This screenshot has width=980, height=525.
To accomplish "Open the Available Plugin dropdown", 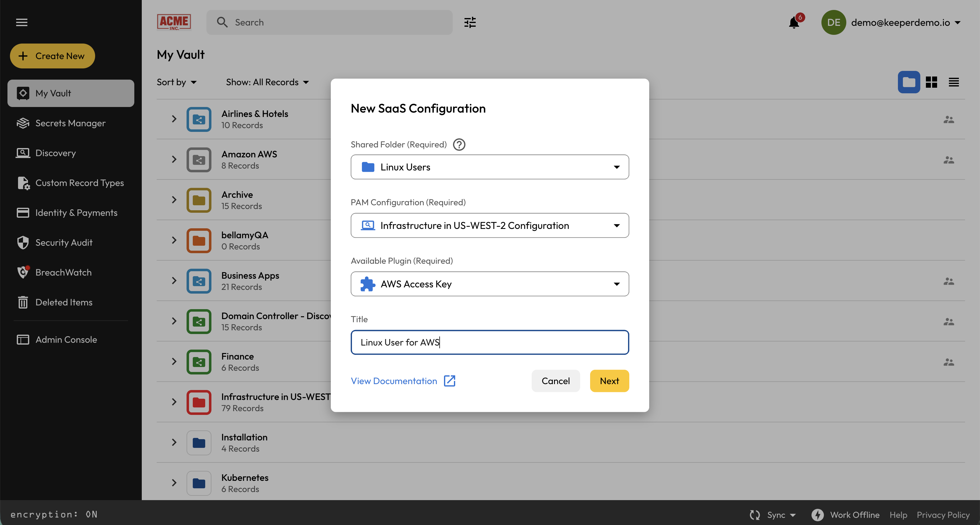I will tap(489, 284).
